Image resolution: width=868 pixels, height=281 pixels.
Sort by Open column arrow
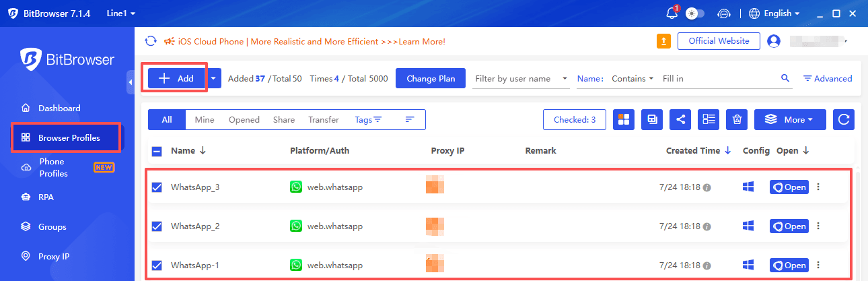click(805, 151)
